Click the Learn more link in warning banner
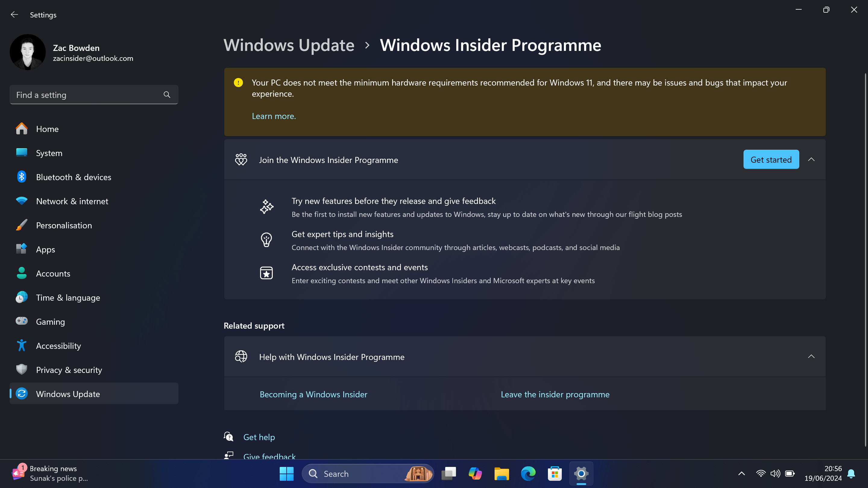 [274, 116]
